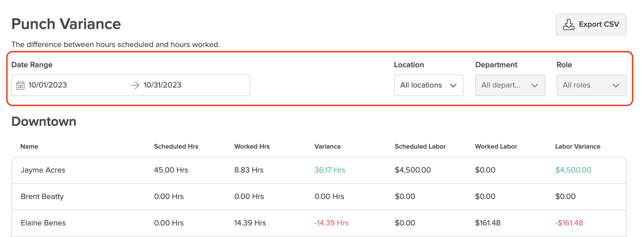Click the download icon in Export CSV

point(569,24)
